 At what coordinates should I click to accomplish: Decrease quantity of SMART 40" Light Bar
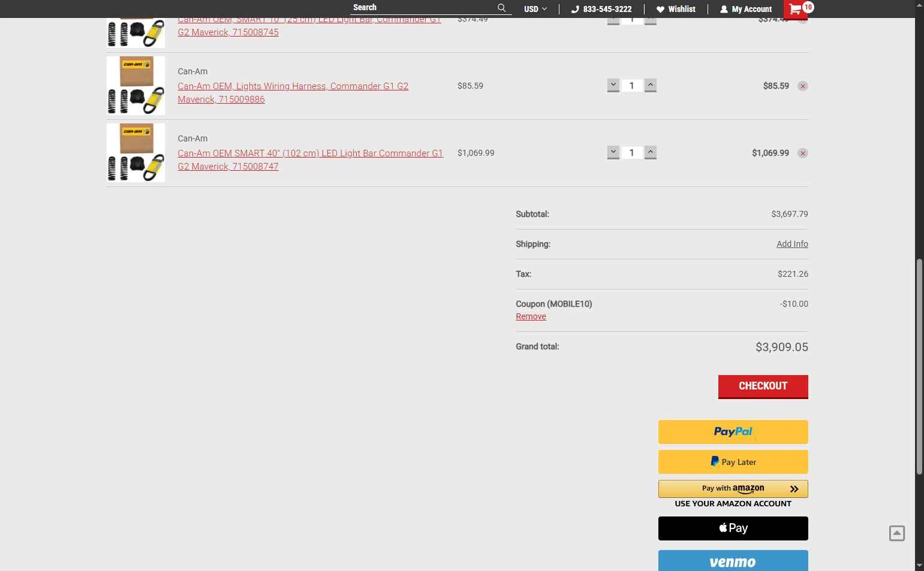pyautogui.click(x=613, y=153)
